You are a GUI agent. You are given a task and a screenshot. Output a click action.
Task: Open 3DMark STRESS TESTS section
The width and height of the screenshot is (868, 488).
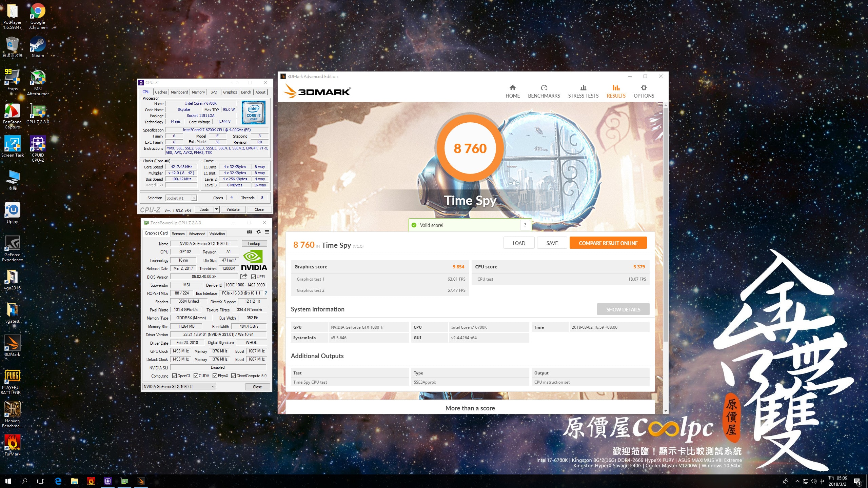583,91
